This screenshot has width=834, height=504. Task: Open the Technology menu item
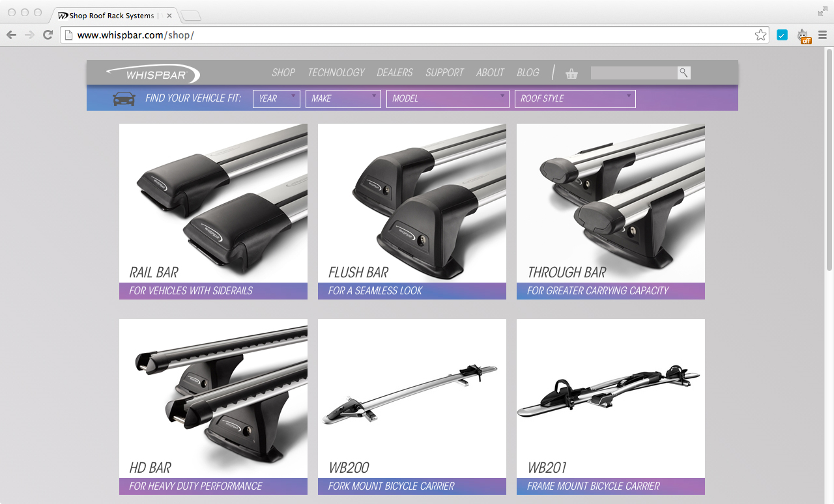(x=336, y=73)
